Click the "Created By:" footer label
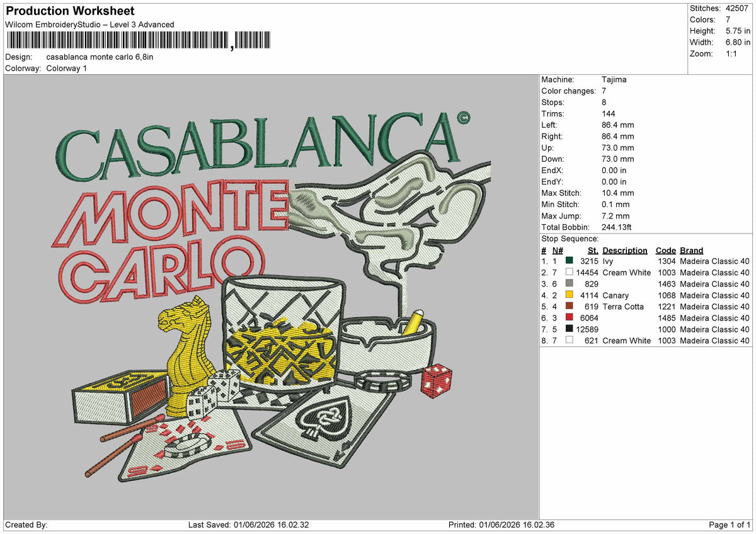 click(26, 525)
